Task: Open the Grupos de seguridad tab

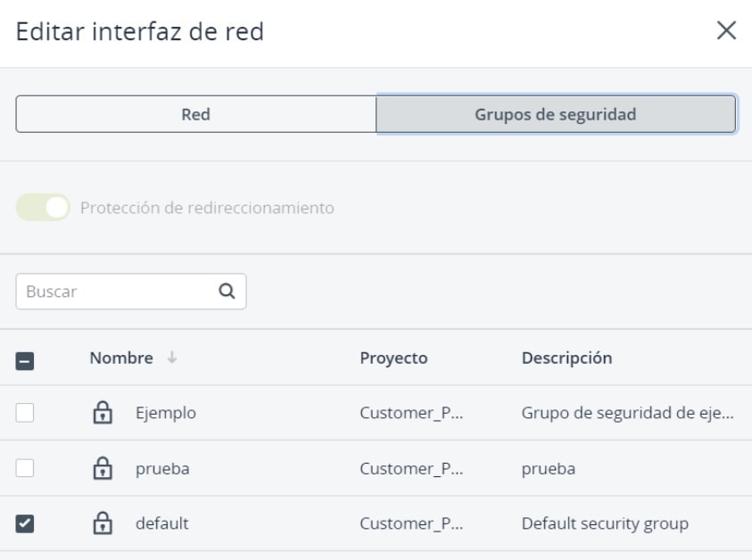Action: point(556,114)
